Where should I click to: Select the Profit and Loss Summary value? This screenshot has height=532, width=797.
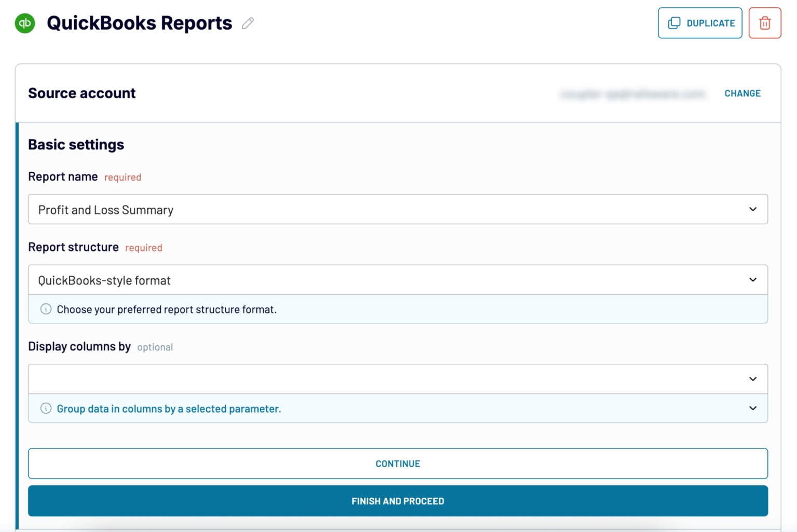105,209
